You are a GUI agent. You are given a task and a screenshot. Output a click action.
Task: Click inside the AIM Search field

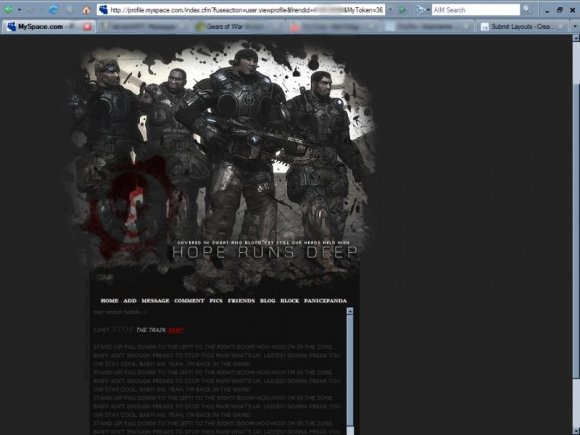[x=476, y=10]
